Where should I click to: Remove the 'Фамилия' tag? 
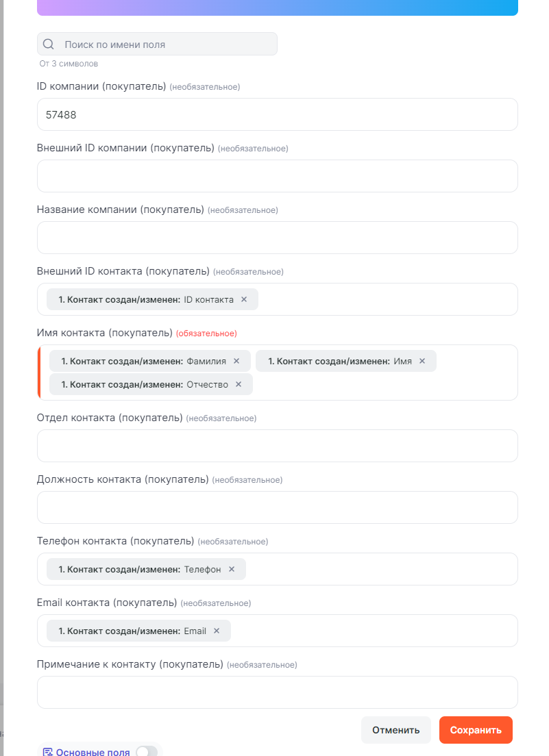(236, 361)
